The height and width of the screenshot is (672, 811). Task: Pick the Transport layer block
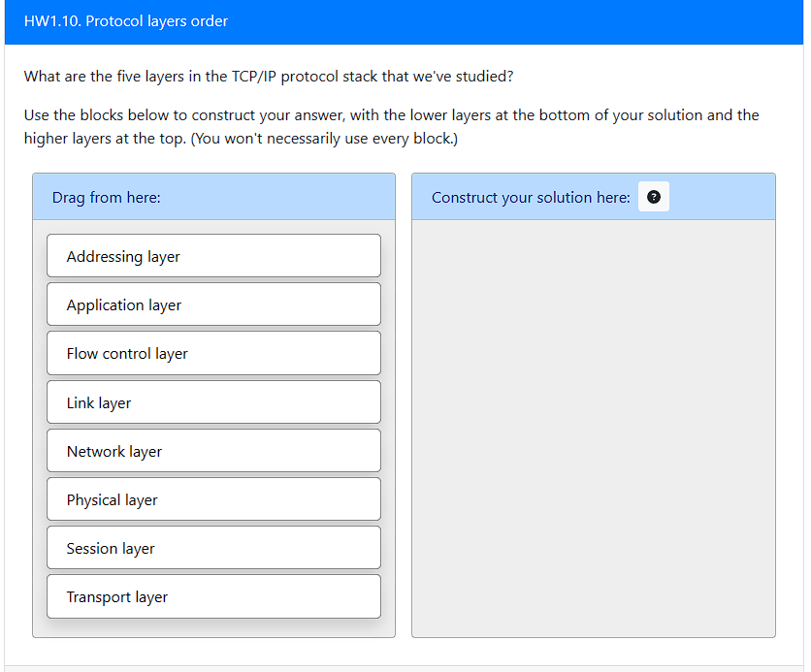tap(213, 596)
